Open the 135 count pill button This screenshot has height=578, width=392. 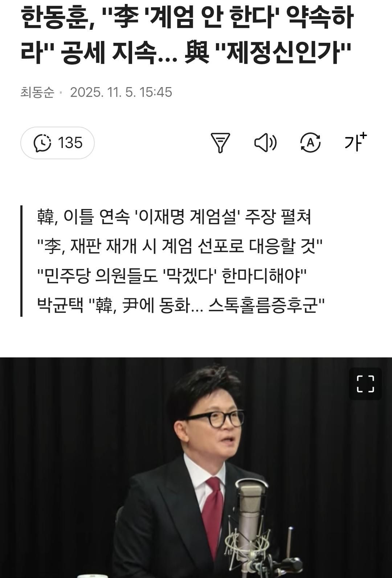[x=57, y=143]
